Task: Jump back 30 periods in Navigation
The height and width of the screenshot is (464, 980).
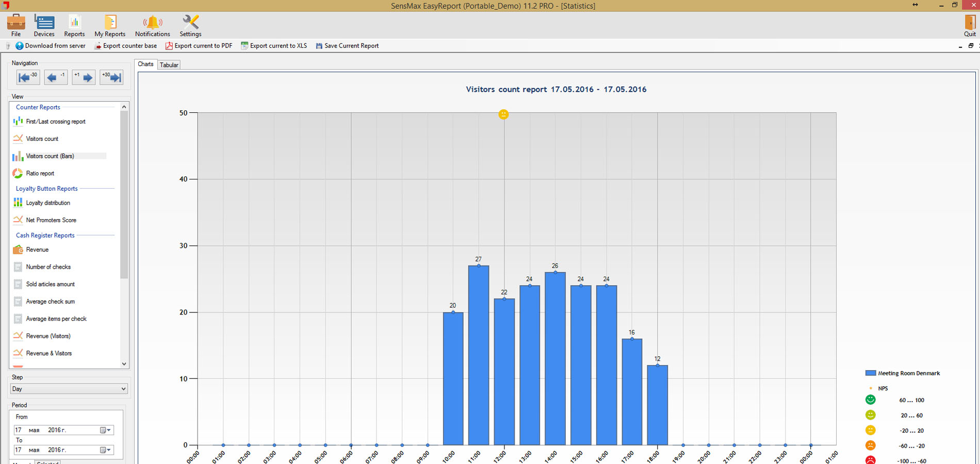Action: coord(28,78)
